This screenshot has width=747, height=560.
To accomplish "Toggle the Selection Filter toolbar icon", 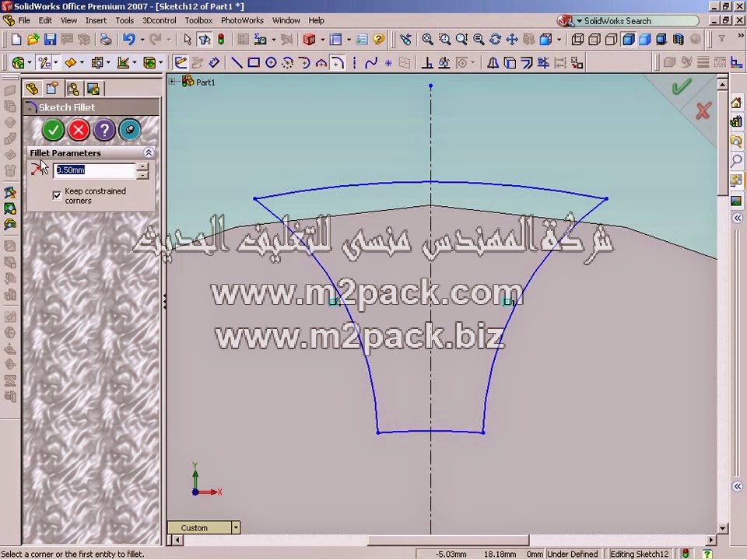I will (205, 40).
